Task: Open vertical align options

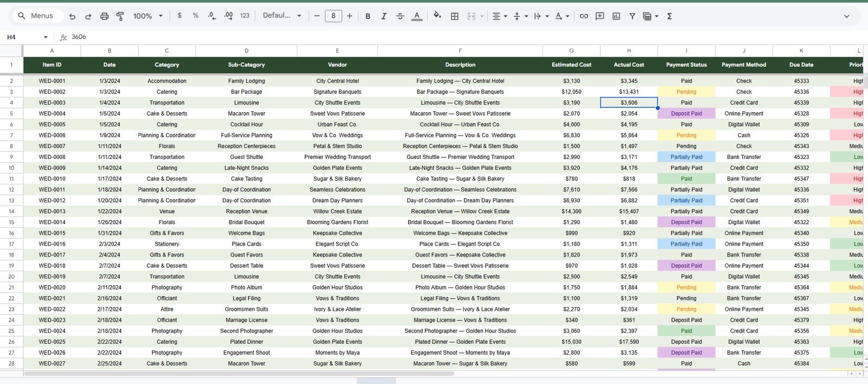Action: click(x=520, y=16)
